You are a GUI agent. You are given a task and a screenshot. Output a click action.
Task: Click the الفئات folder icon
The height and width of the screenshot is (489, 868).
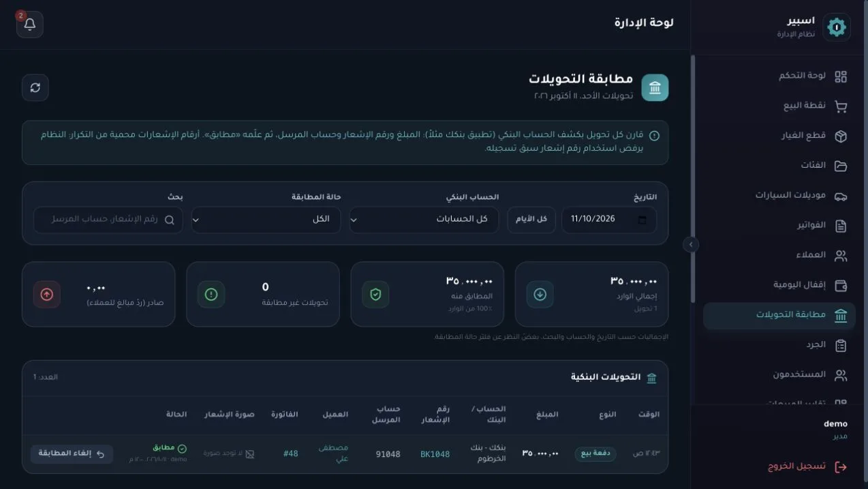click(841, 166)
